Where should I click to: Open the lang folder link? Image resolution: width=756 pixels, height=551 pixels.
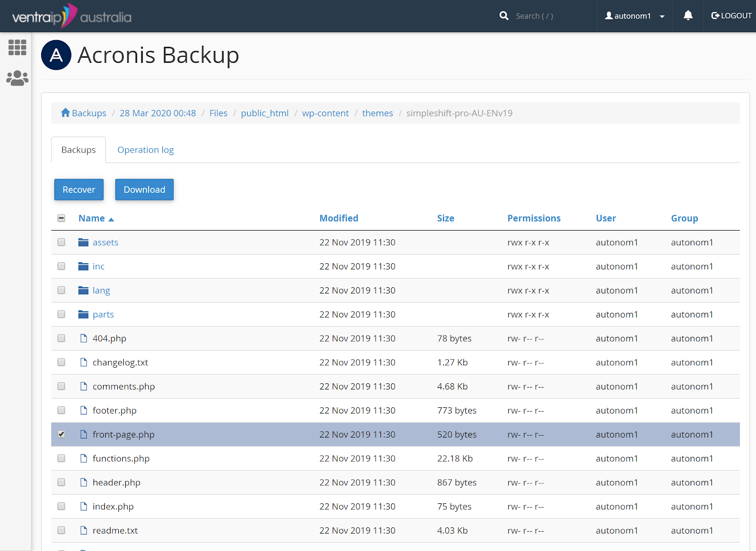tap(101, 291)
